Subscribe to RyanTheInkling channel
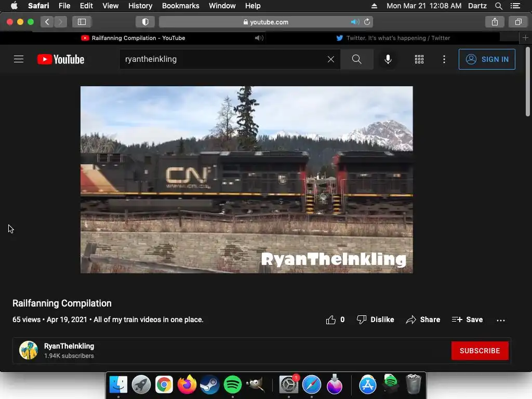 (480, 351)
